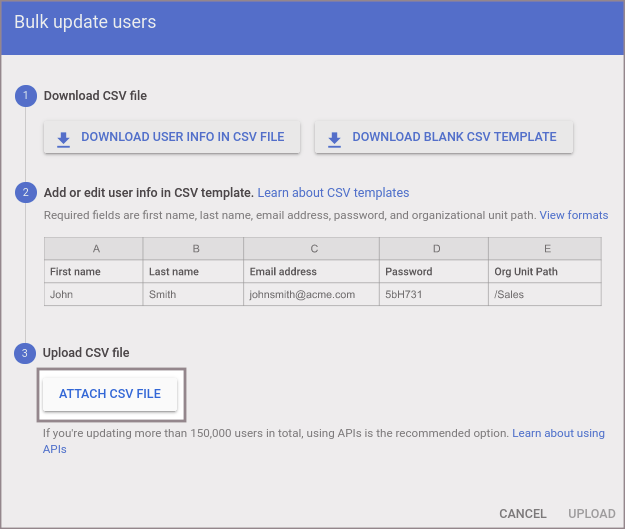The height and width of the screenshot is (529, 625).
Task: Click Cancel to dismiss the dialog
Action: (522, 514)
